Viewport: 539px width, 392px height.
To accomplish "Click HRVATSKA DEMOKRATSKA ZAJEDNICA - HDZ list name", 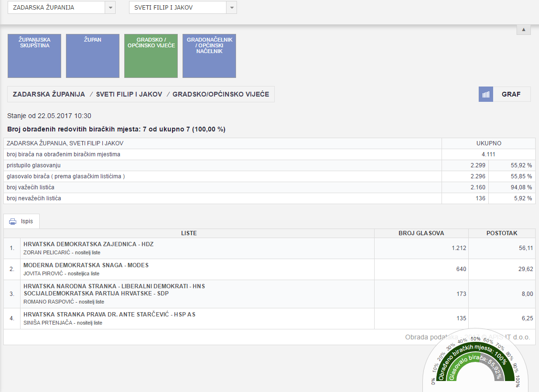I will coord(88,244).
